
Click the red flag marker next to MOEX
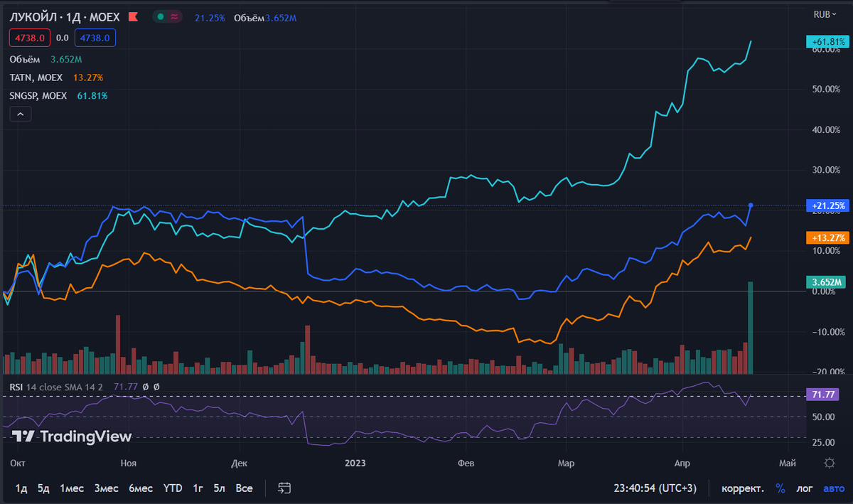(x=133, y=16)
